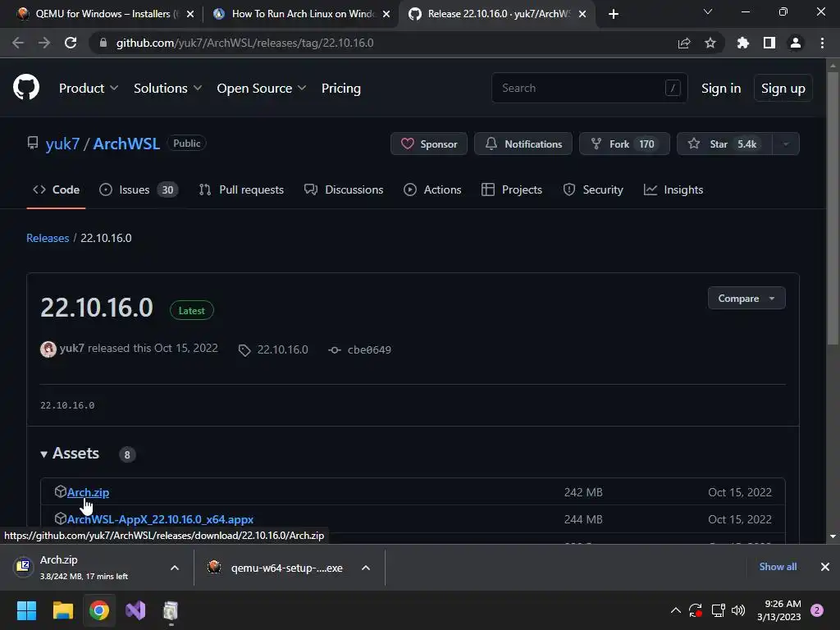Collapse the Assets section triangle
Screen dimensions: 840x630
click(44, 454)
